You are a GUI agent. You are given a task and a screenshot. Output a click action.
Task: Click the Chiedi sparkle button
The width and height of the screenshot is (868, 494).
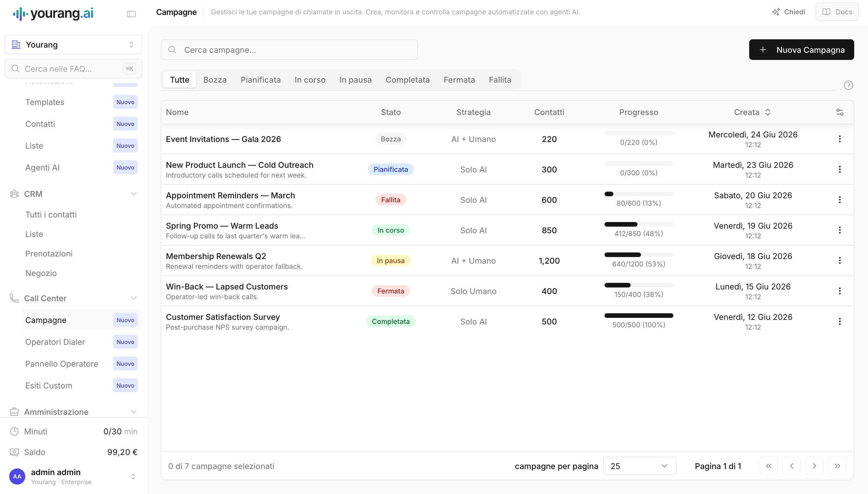[788, 12]
